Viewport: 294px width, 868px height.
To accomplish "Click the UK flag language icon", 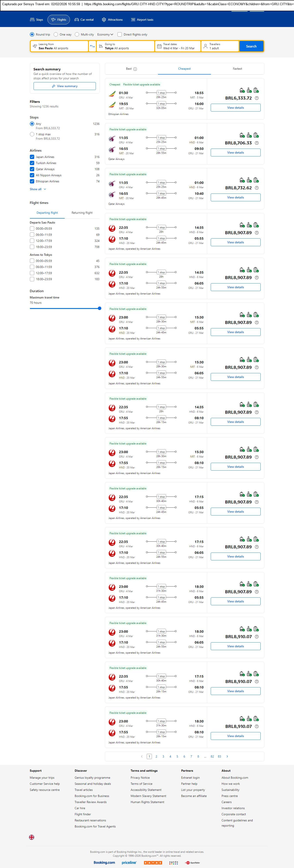I will [x=32, y=837].
